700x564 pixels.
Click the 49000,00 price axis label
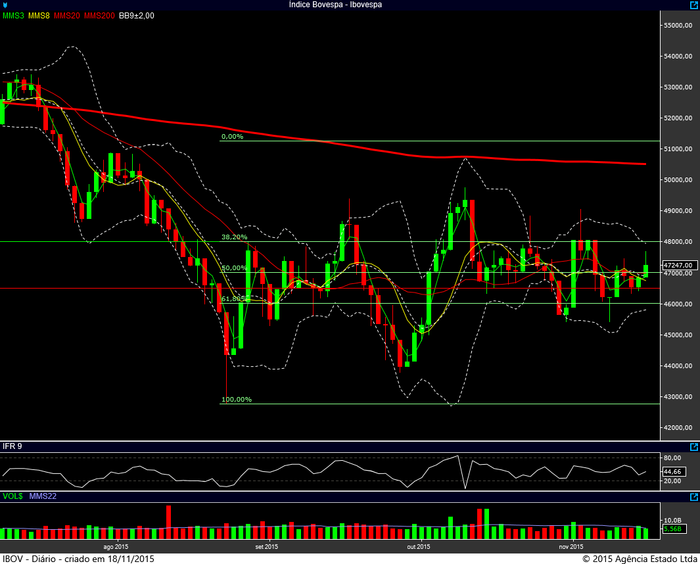(x=678, y=211)
